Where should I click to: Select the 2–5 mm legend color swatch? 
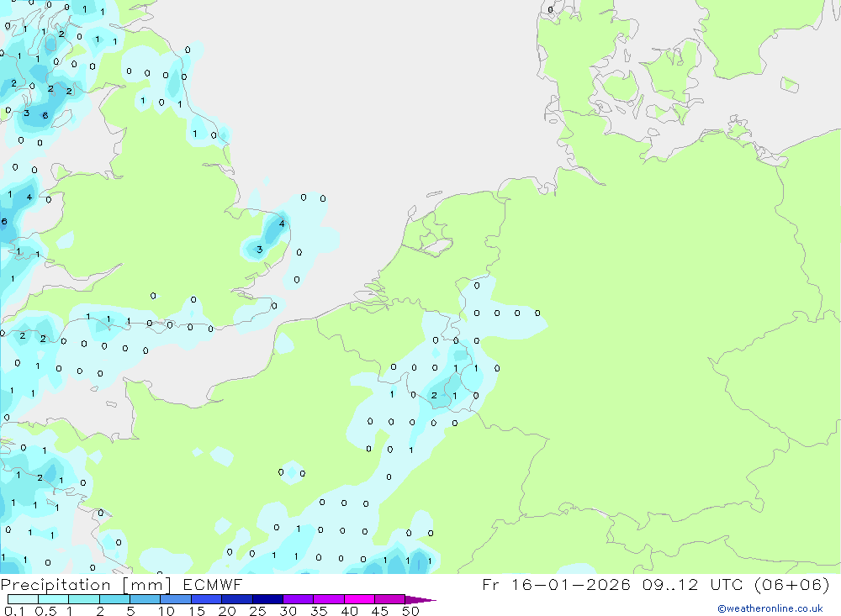114,599
